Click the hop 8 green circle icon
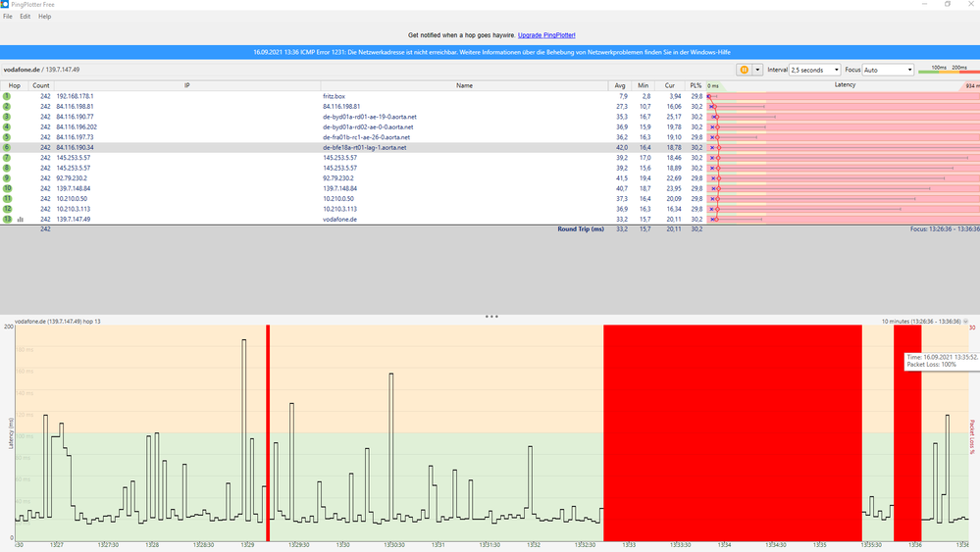 7,168
